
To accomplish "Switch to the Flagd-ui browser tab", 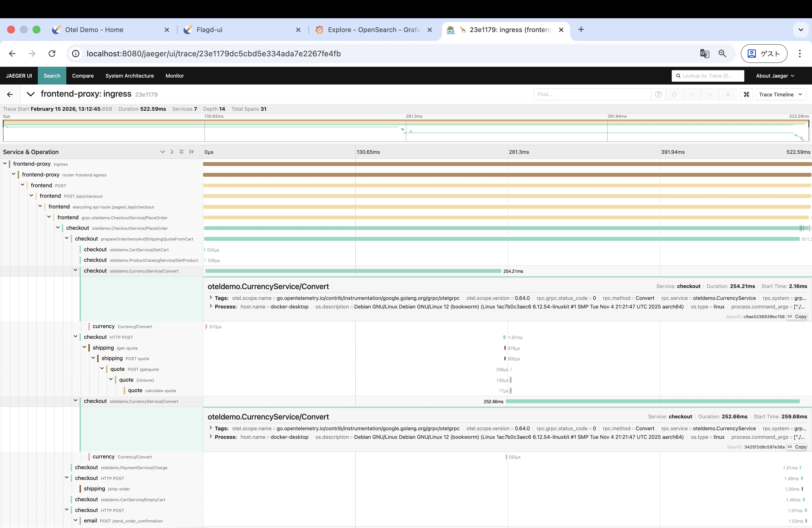I will [x=209, y=30].
